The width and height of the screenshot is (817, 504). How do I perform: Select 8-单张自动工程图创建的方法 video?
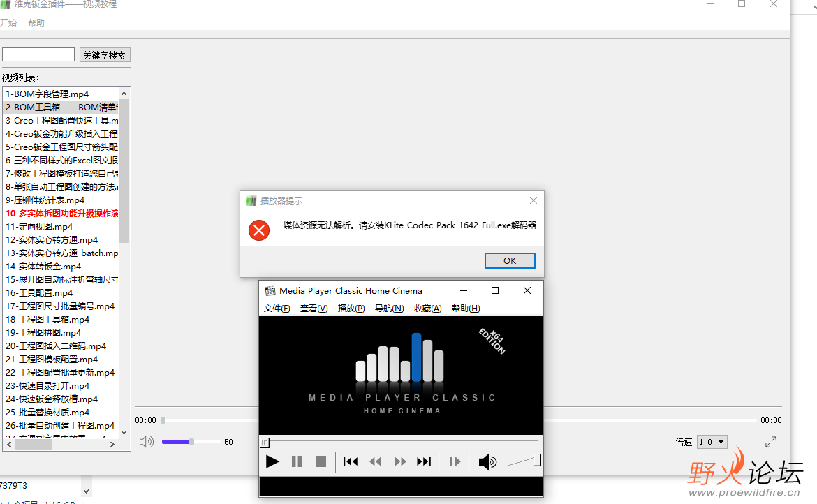61,187
